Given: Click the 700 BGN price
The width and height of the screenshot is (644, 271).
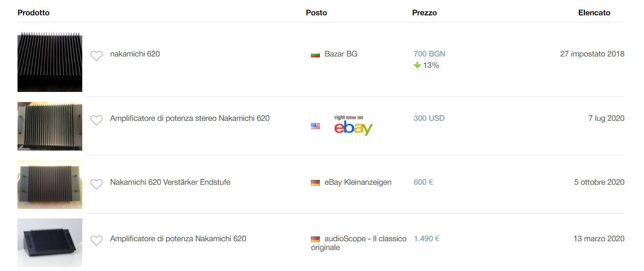Looking at the screenshot, I should point(429,54).
